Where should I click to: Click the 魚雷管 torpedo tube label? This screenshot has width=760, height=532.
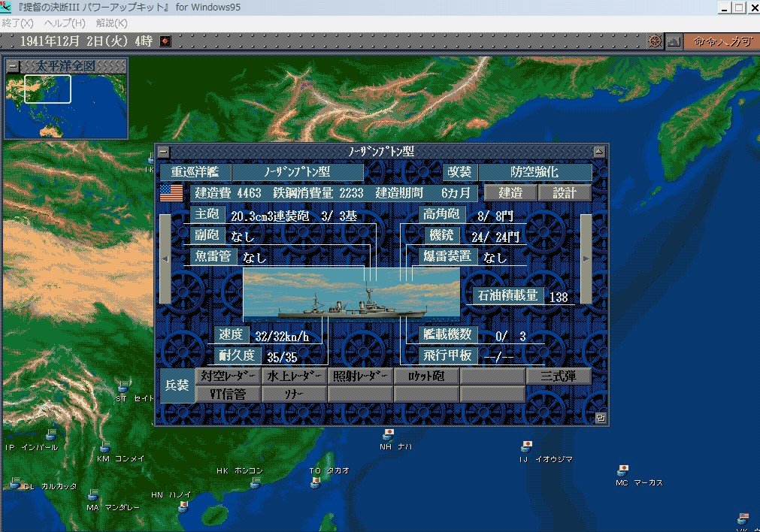[213, 255]
